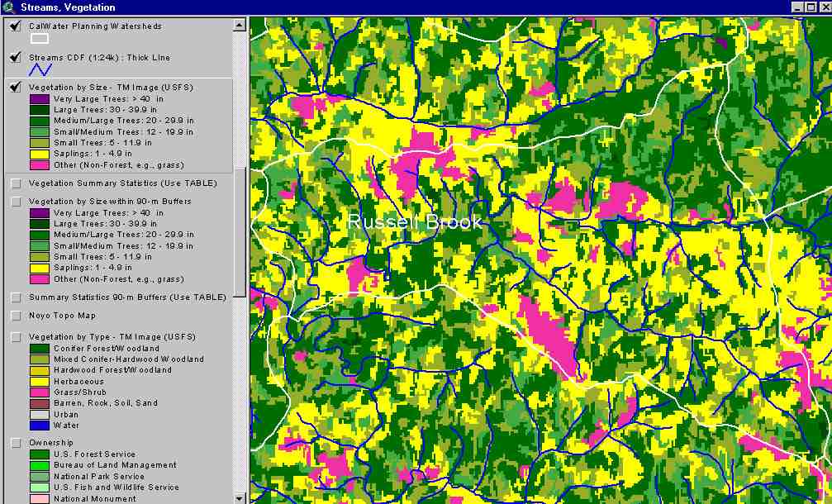Click the Urban gray swatch
832x504 pixels.
point(40,414)
